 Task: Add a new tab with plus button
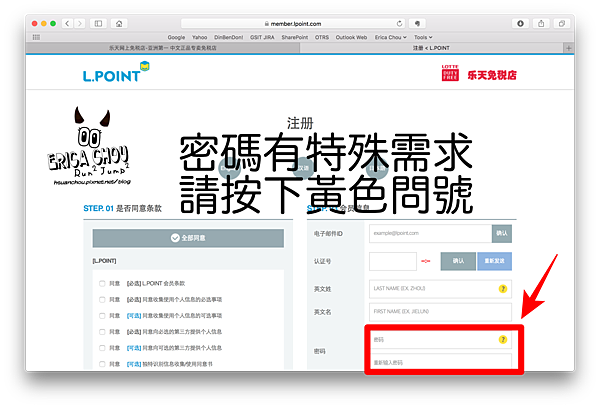569,48
